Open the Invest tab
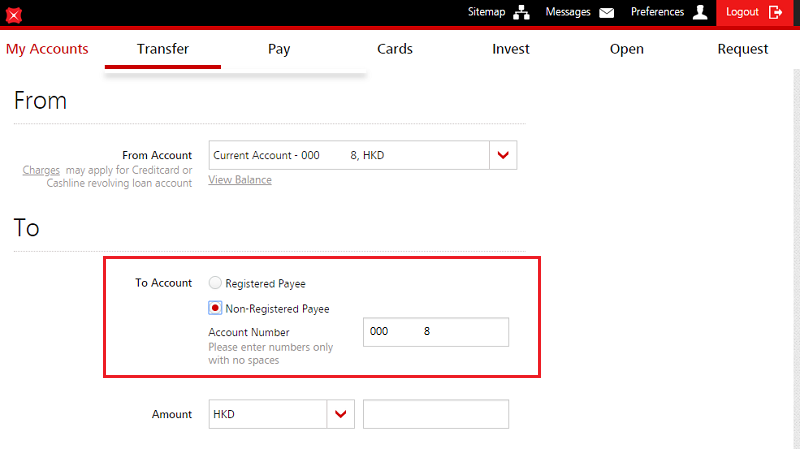Screen dimensions: 800x449 pyautogui.click(x=511, y=49)
